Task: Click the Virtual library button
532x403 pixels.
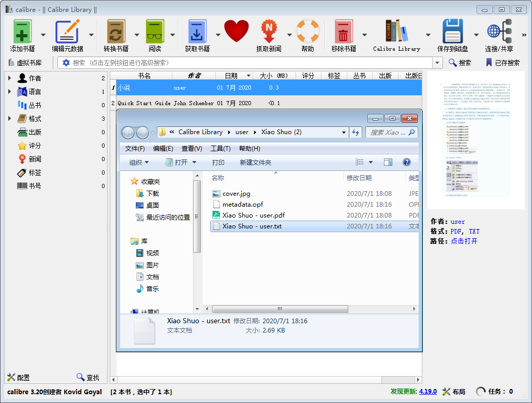Action: pos(25,63)
